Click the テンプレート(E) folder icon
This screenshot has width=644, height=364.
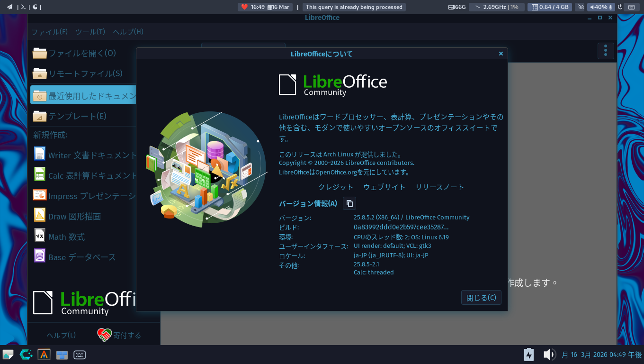pos(40,116)
